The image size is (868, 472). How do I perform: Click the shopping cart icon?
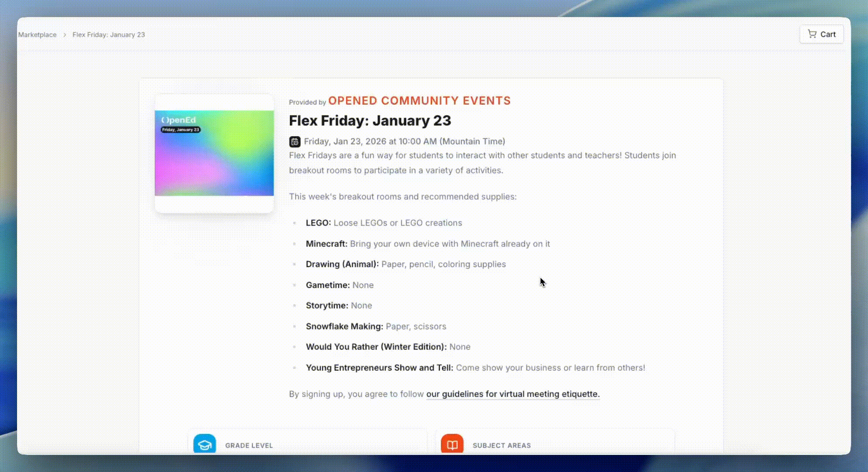tap(812, 34)
